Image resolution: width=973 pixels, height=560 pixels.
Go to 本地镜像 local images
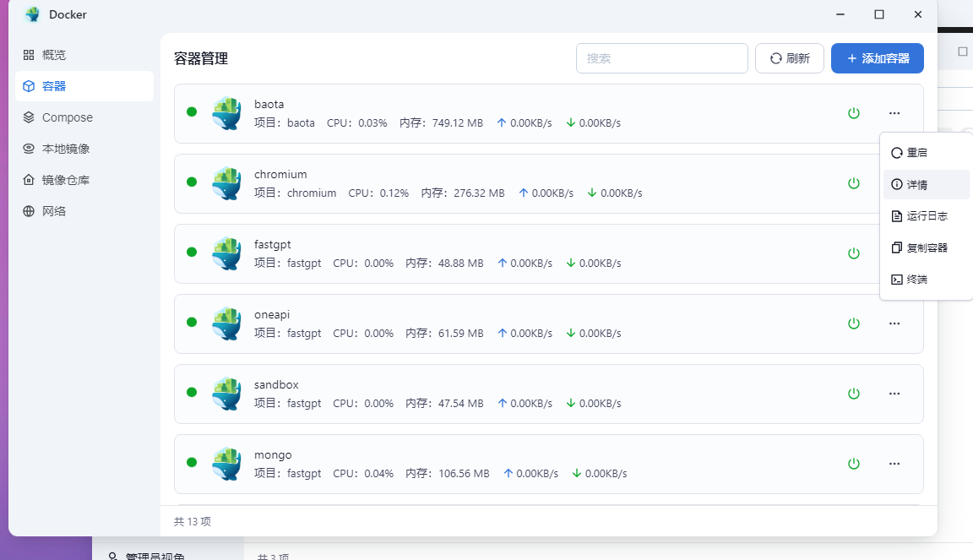click(84, 149)
